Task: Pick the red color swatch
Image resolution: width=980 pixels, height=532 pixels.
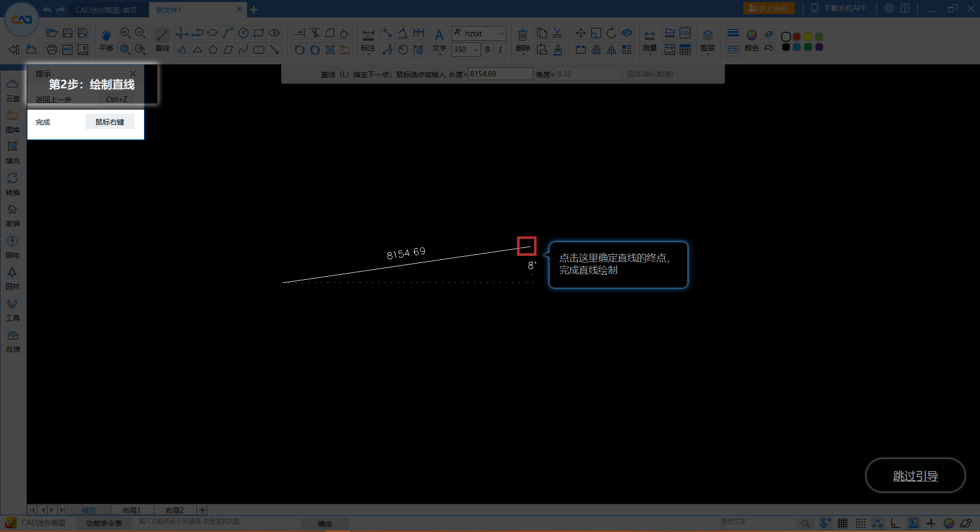Action: coord(797,37)
